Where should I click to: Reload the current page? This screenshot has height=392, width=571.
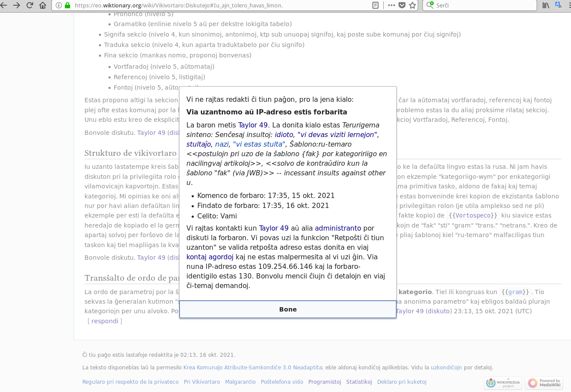tap(30, 5)
